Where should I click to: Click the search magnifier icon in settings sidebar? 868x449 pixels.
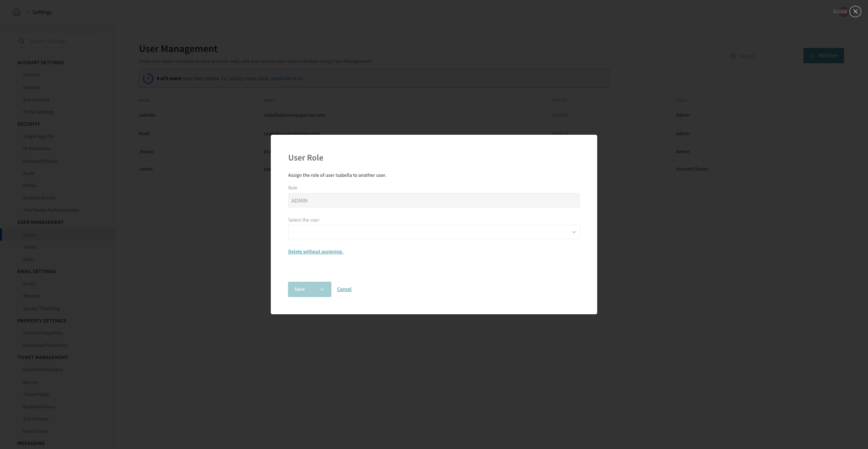(21, 41)
